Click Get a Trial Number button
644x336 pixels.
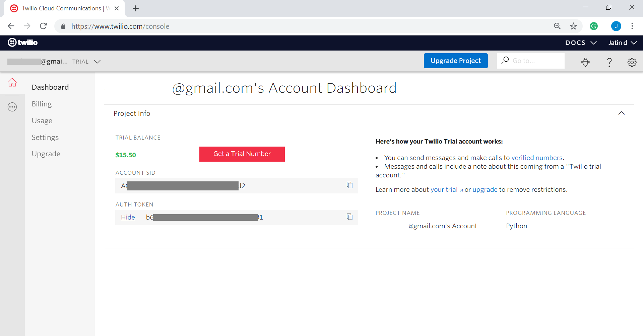click(x=242, y=154)
